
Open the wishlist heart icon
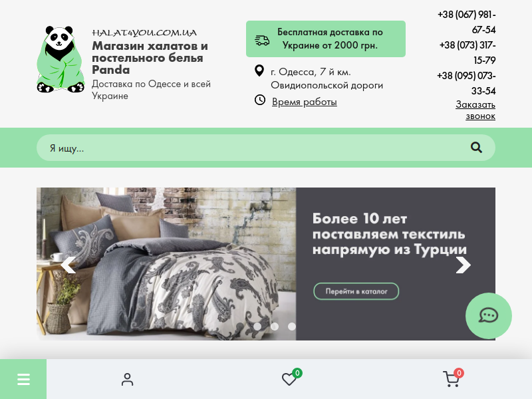tap(289, 378)
